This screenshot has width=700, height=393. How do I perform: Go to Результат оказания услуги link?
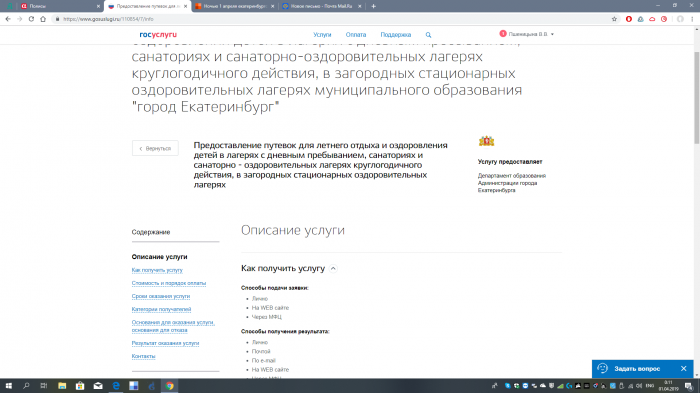click(x=165, y=343)
